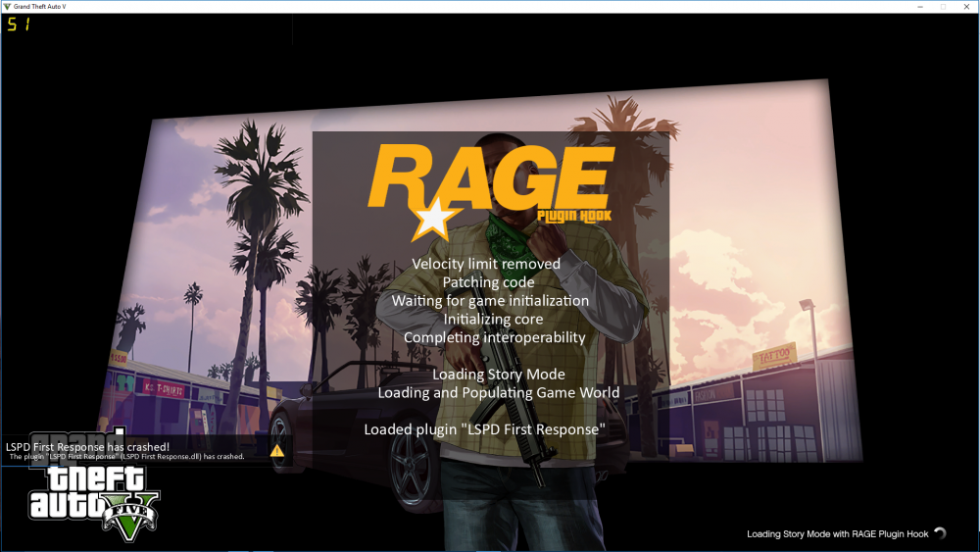Image resolution: width=980 pixels, height=552 pixels.
Task: Click the RAGE Plugin Hook logo
Action: (x=491, y=192)
